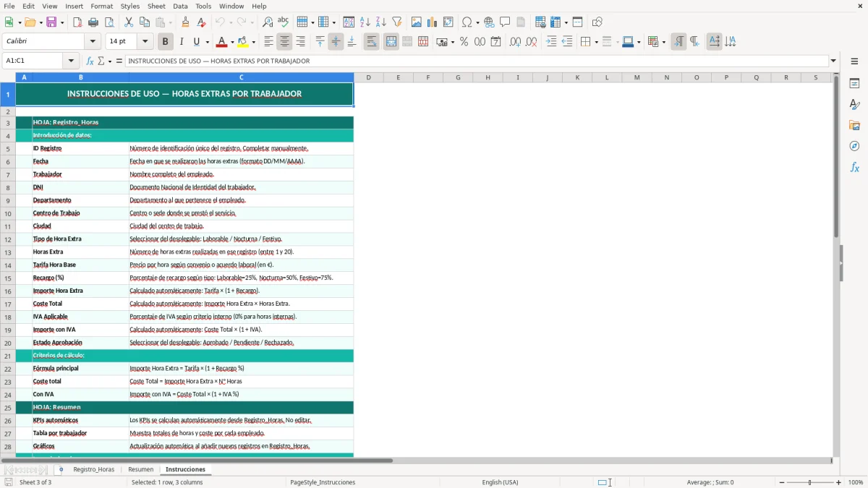Add a decimal place
868x488 pixels.
coord(515,42)
